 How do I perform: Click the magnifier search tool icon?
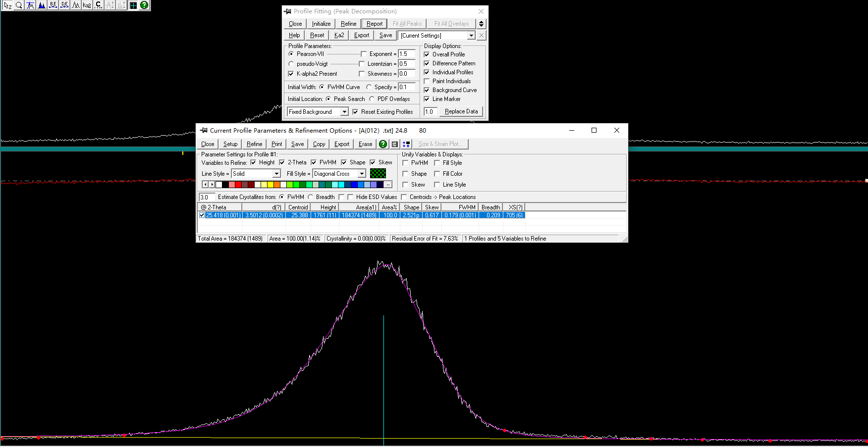[19, 5]
